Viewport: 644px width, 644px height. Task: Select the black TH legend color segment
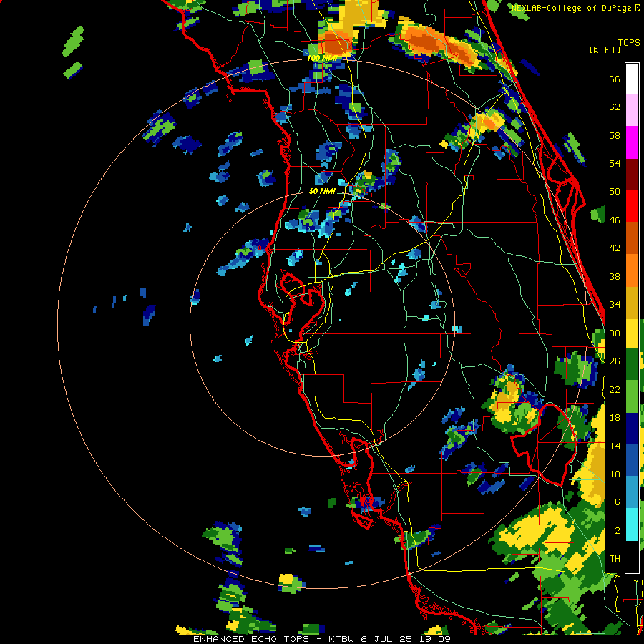point(632,557)
